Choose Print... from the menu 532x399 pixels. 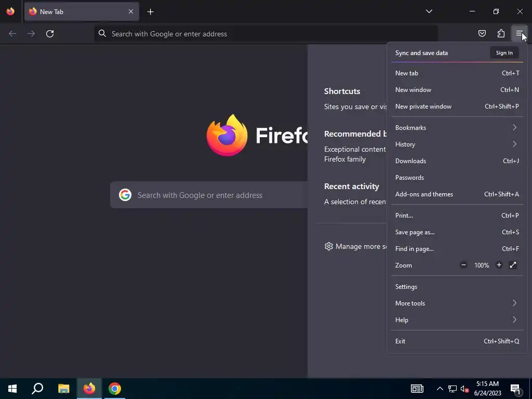457,216
